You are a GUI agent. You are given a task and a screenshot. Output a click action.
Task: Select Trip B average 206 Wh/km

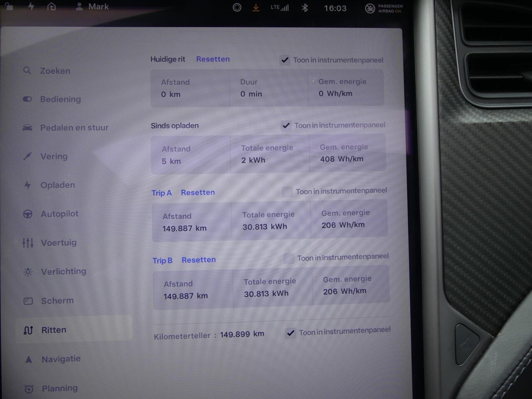345,291
